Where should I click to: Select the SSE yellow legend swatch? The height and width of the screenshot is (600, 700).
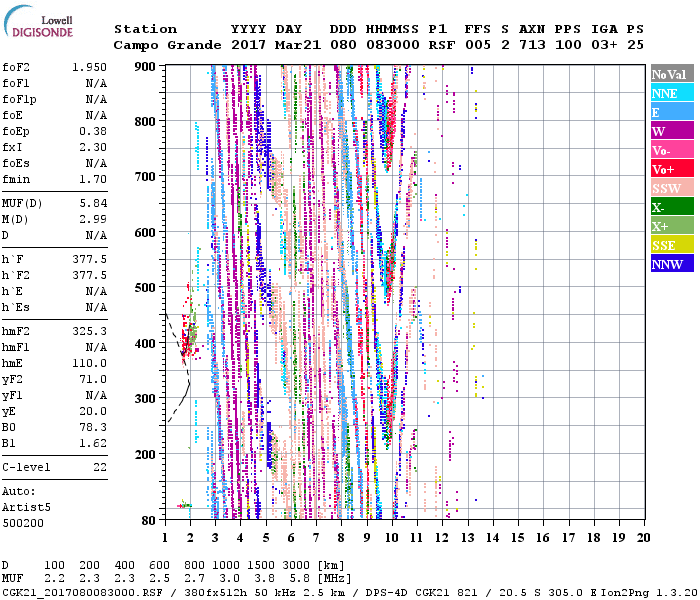click(x=672, y=245)
